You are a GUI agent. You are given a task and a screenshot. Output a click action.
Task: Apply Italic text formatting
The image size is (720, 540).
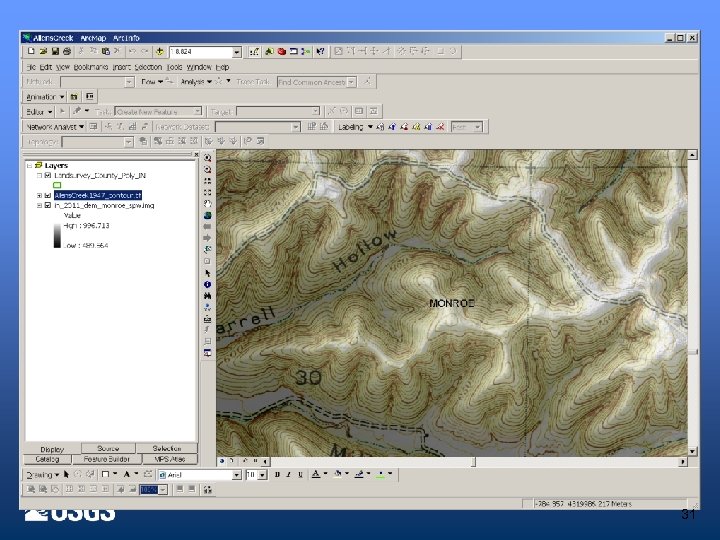coord(288,475)
